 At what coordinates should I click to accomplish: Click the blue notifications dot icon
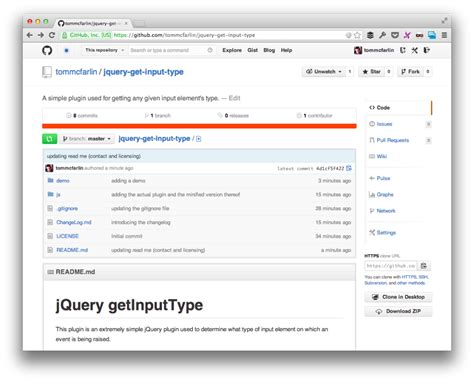(x=66, y=50)
